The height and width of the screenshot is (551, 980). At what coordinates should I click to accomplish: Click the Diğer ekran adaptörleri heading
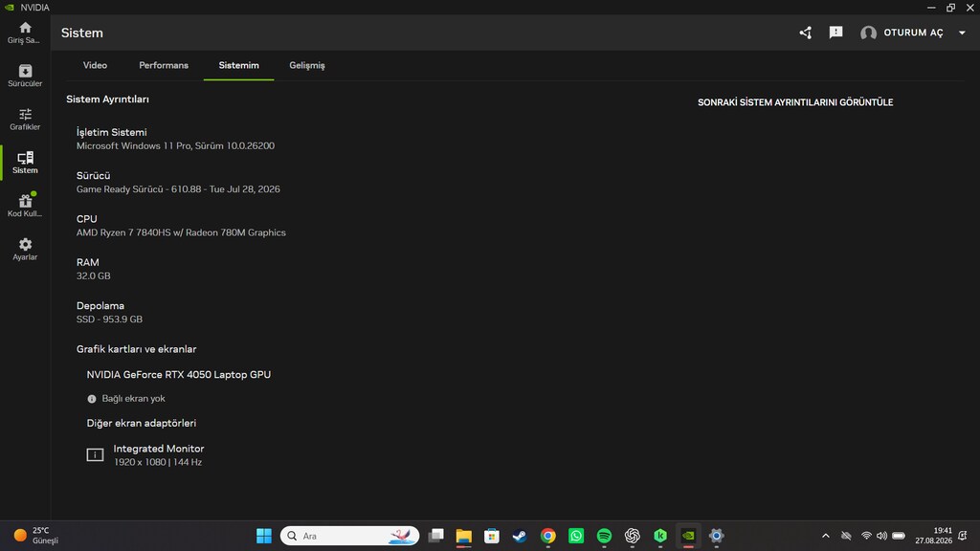tap(142, 423)
